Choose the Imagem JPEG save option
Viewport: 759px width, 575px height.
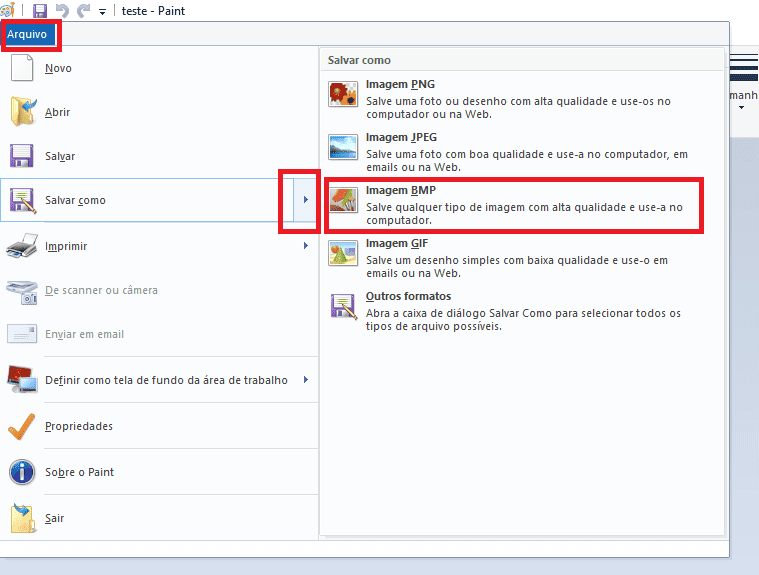point(522,151)
